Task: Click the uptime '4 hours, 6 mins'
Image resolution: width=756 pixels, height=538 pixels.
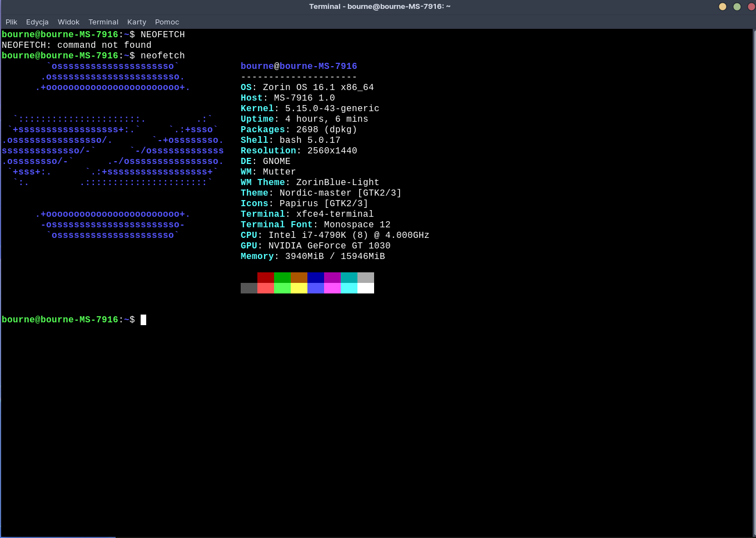Action: 327,119
